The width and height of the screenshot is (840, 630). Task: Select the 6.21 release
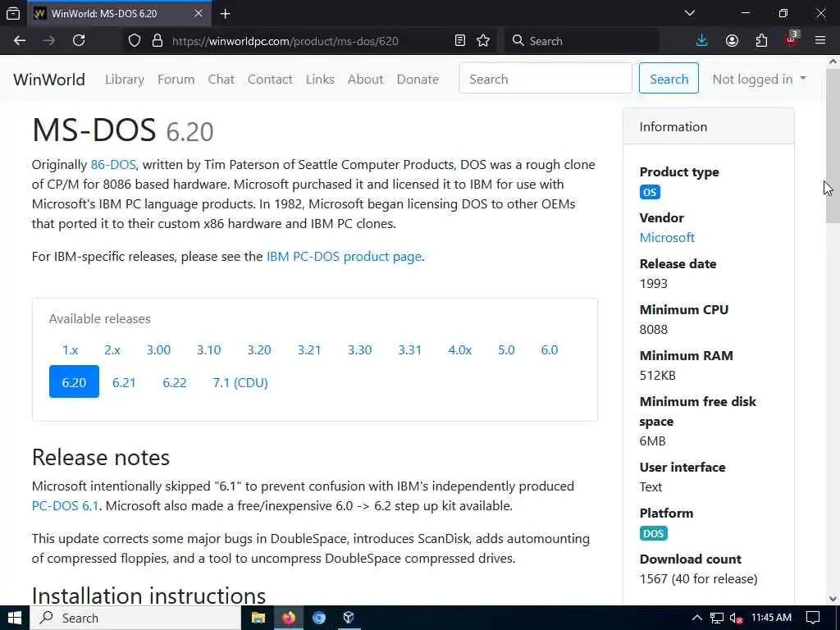[x=124, y=382]
